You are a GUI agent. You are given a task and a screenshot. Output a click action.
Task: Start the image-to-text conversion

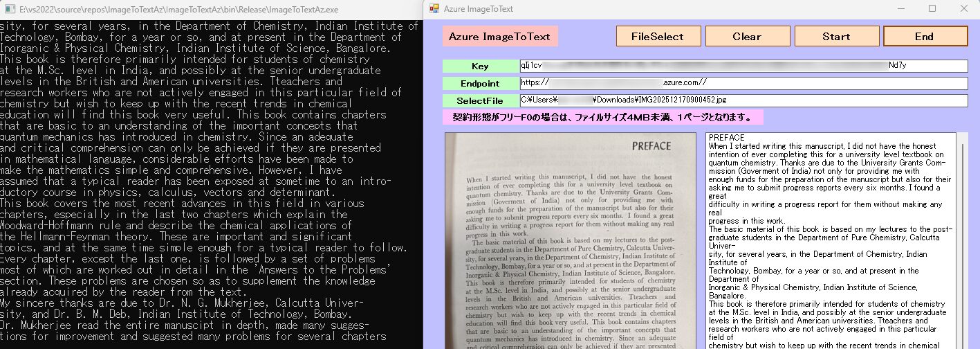[836, 37]
